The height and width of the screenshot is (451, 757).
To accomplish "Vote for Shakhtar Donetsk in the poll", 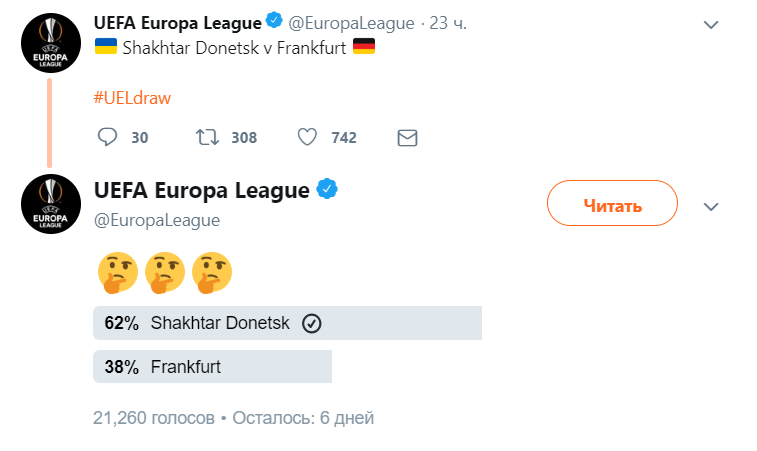I will coord(287,323).
